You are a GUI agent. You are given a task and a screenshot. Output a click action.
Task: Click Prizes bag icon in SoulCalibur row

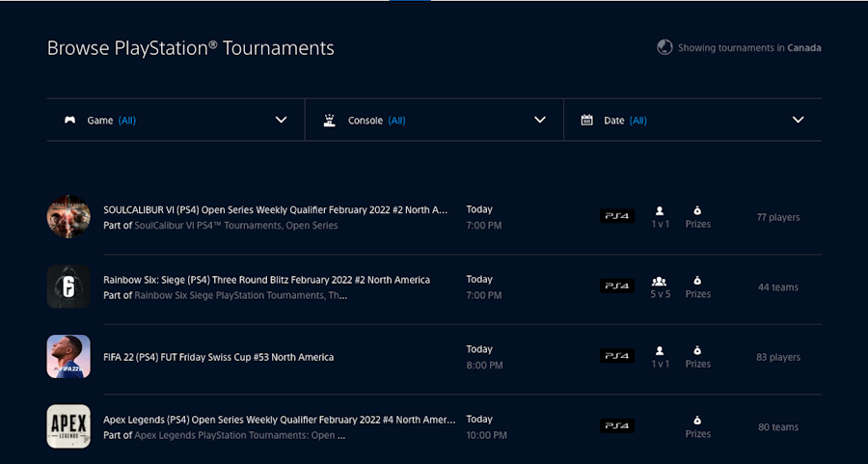697,210
